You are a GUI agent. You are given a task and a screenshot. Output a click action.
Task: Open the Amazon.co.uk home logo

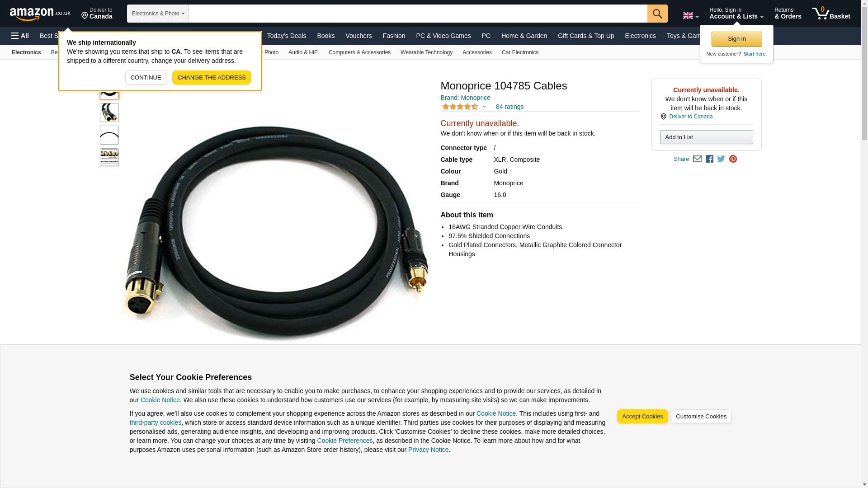click(x=40, y=14)
